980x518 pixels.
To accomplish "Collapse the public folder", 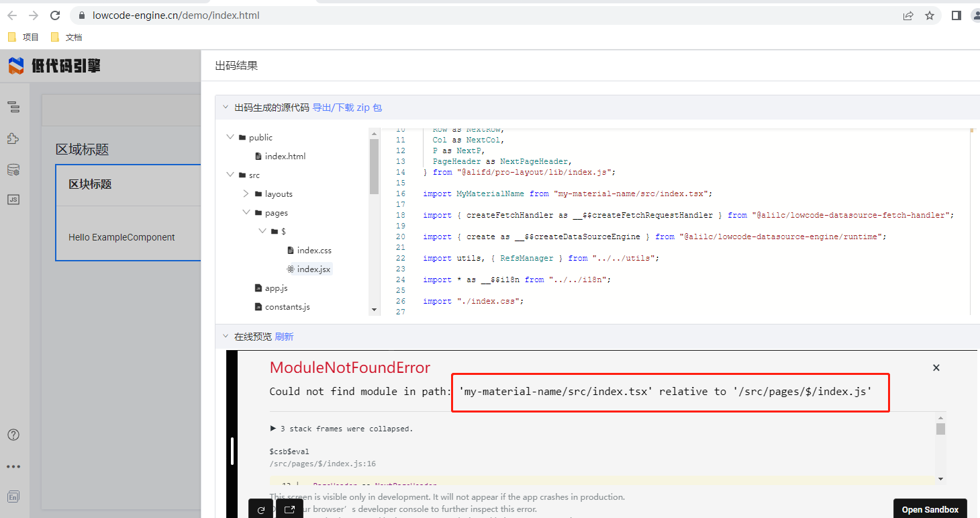I will (x=230, y=137).
